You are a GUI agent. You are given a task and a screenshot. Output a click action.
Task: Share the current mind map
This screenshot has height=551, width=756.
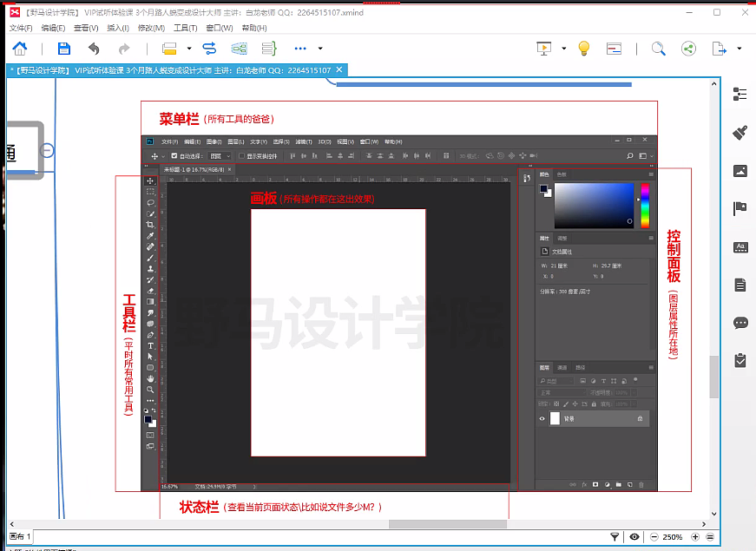(x=688, y=49)
